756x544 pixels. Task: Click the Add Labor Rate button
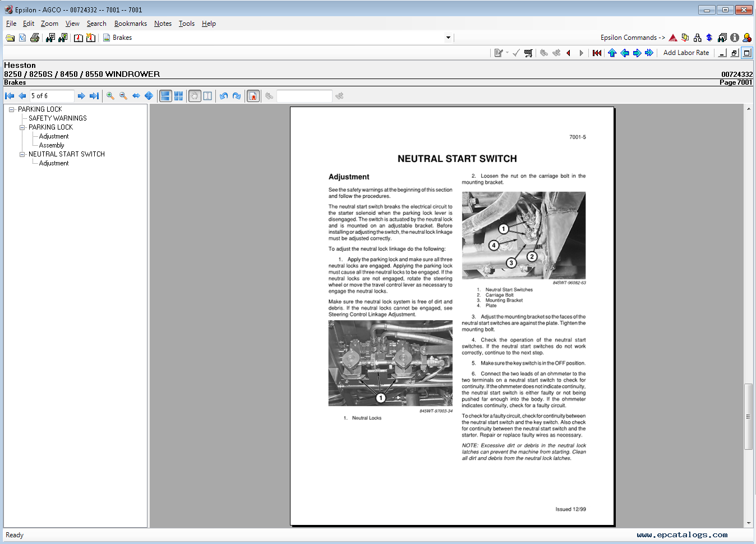[686, 53]
